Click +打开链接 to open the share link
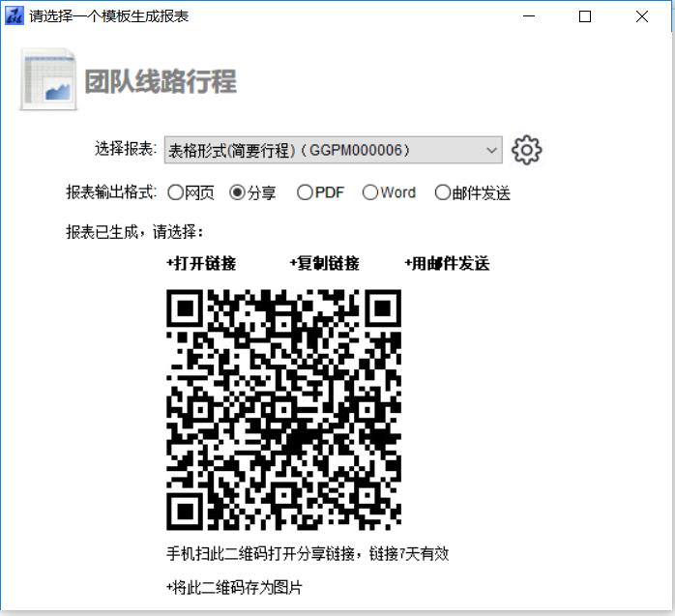This screenshot has height=616, width=675. point(201,263)
